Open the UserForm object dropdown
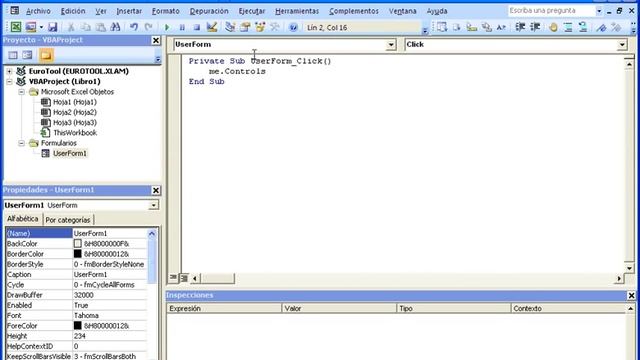Viewport: 640px width, 360px height. pyautogui.click(x=391, y=44)
